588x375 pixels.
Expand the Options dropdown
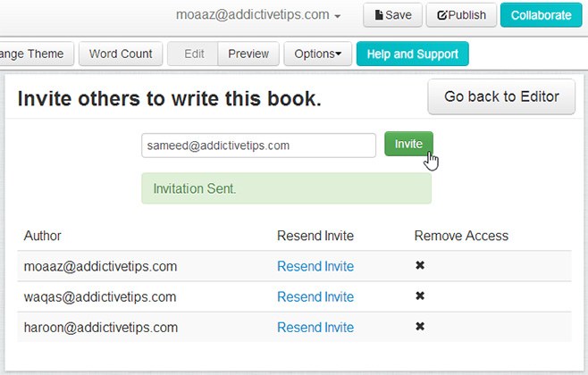click(x=317, y=54)
